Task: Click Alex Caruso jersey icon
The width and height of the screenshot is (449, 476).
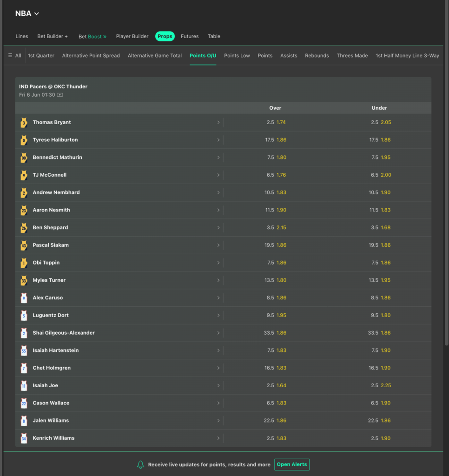Action: [x=24, y=298]
